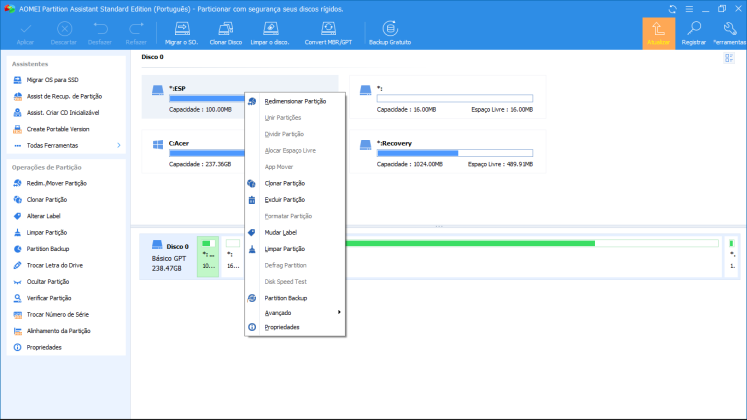Click the Assistentes section header

[30, 64]
